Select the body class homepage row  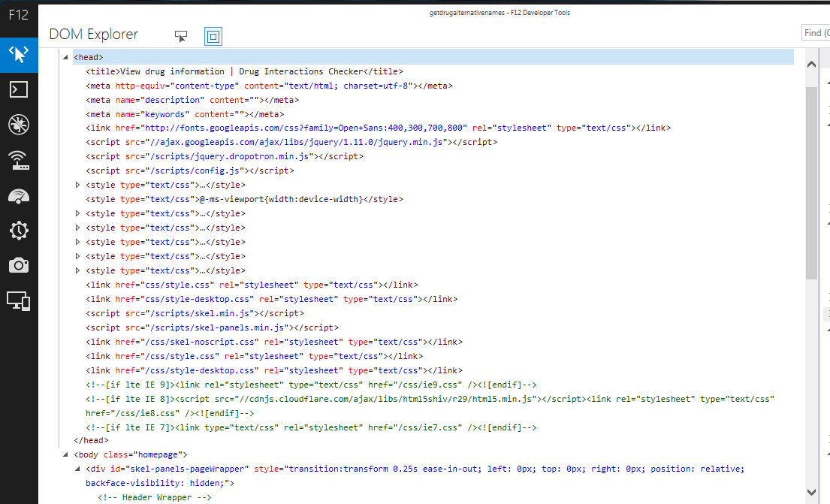click(130, 454)
